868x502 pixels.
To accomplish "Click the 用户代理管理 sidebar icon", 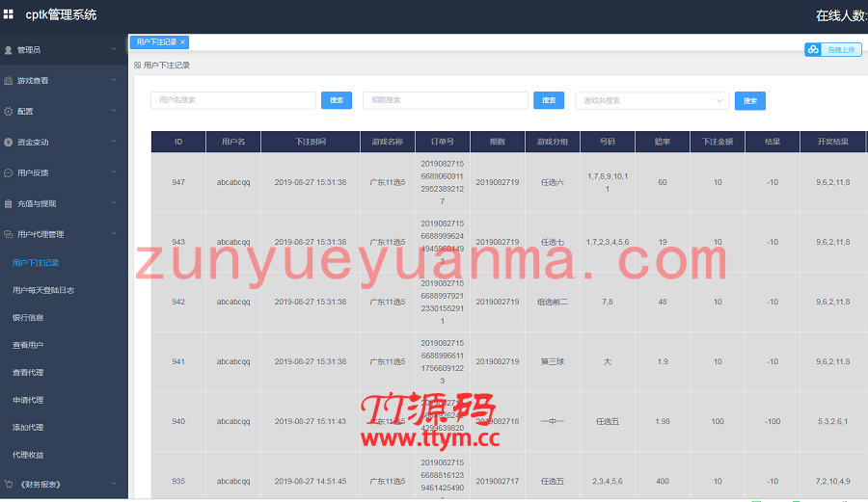I will click(x=9, y=234).
